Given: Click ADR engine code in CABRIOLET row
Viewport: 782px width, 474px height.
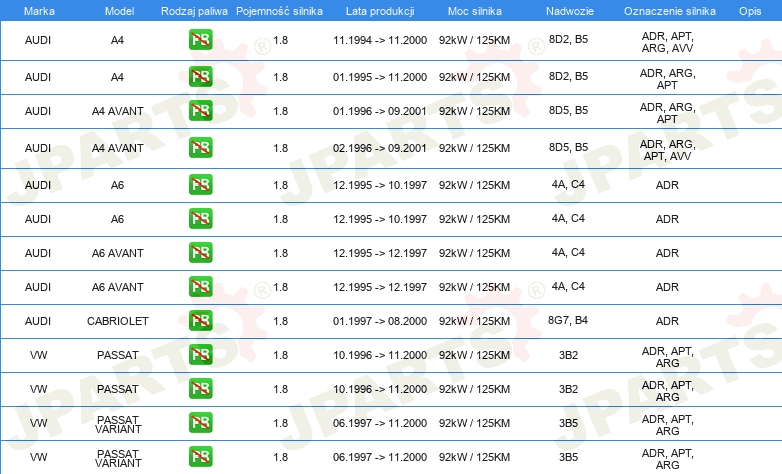Looking at the screenshot, I should [x=667, y=321].
